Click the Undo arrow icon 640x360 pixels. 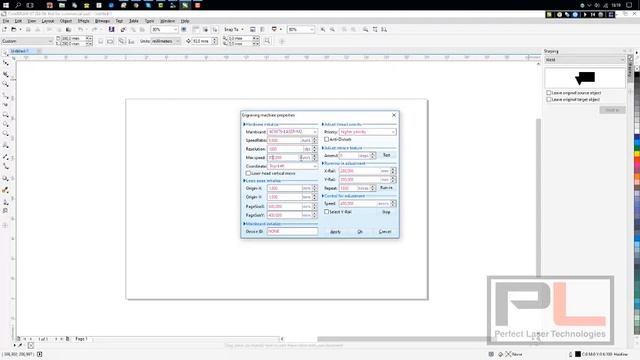coord(80,29)
